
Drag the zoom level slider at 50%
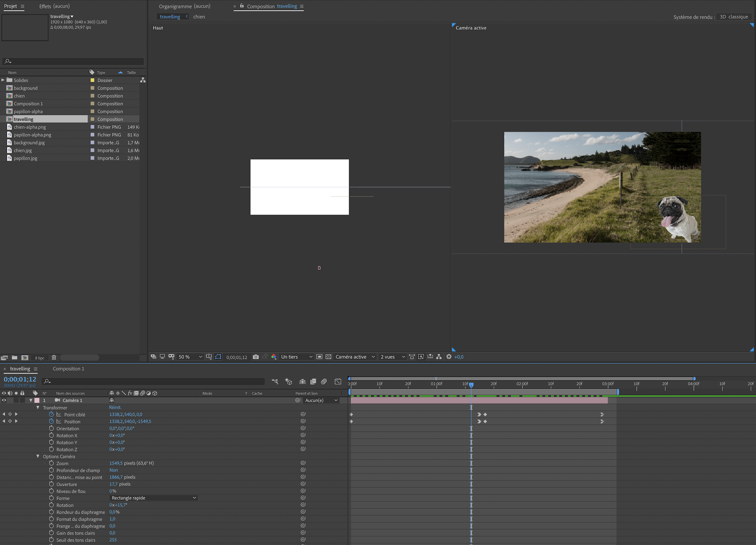(188, 357)
